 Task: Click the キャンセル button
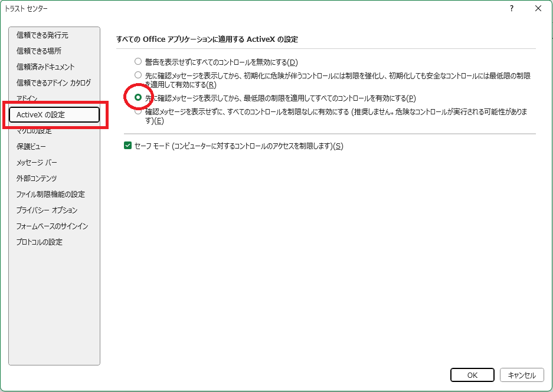tap(522, 375)
